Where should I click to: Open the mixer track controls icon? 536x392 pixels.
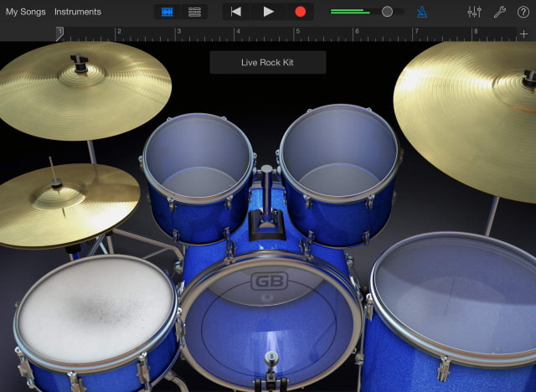(x=474, y=12)
